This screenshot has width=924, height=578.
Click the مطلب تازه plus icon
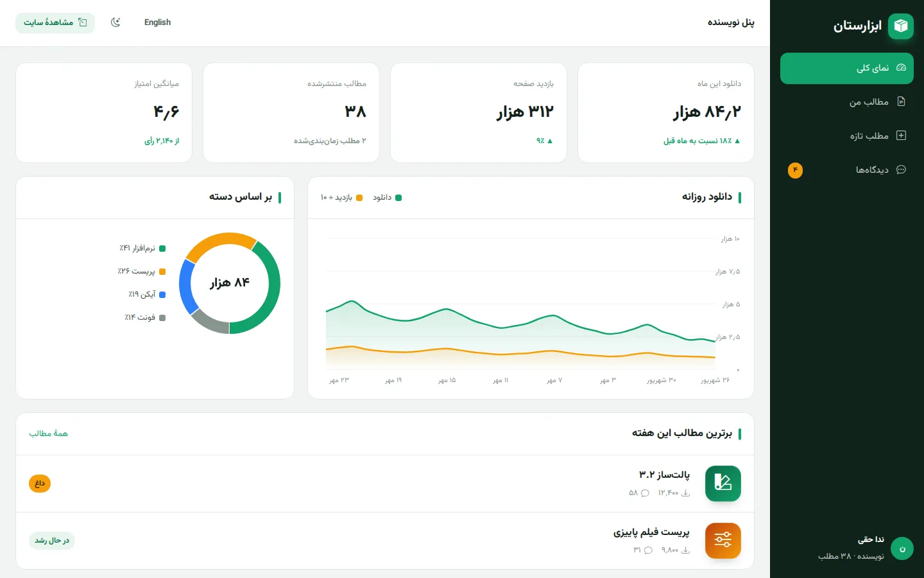tap(901, 136)
